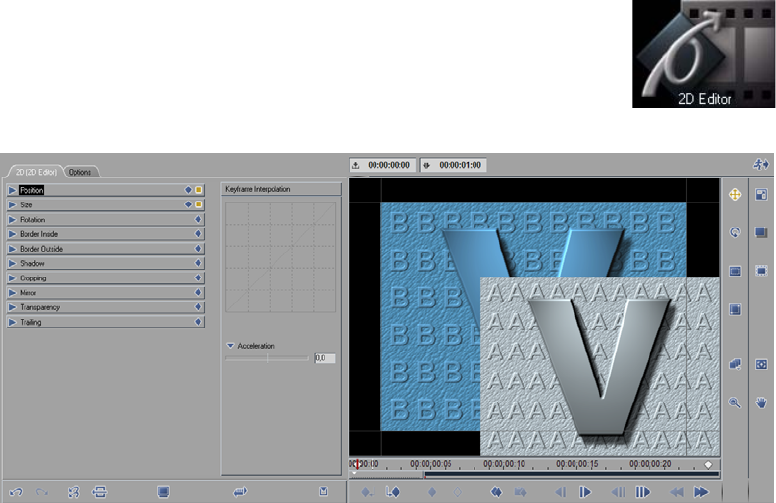Go to previous keyframe with double-diamond icon

click(496, 492)
